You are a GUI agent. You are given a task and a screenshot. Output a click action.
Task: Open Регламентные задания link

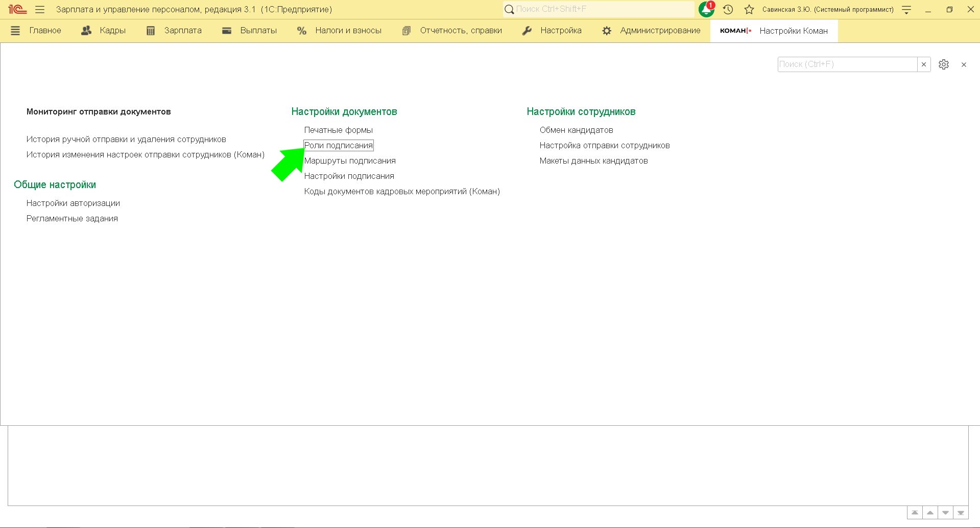72,219
